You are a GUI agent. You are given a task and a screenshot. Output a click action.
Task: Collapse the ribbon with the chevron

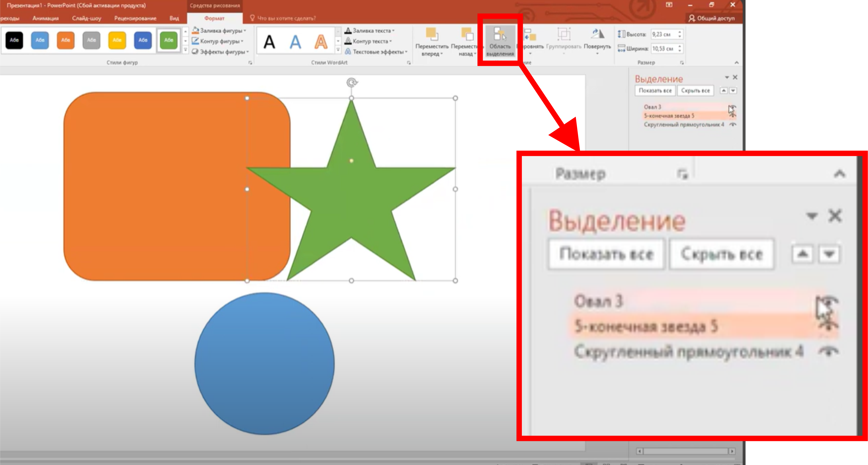[x=737, y=62]
